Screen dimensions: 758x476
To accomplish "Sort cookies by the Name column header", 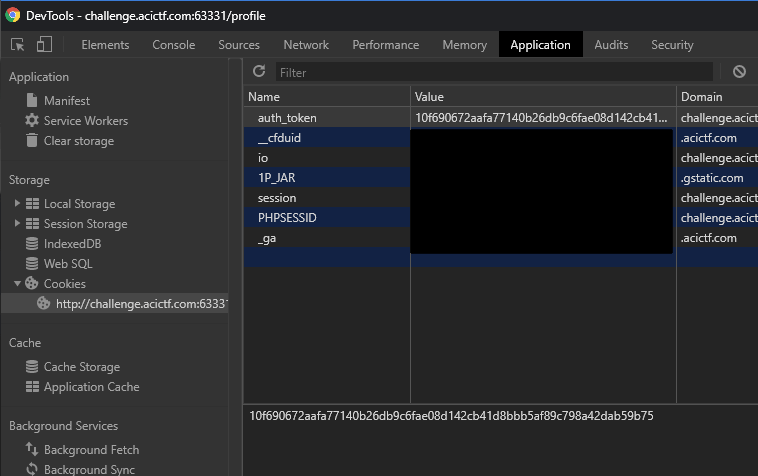I will tap(326, 97).
